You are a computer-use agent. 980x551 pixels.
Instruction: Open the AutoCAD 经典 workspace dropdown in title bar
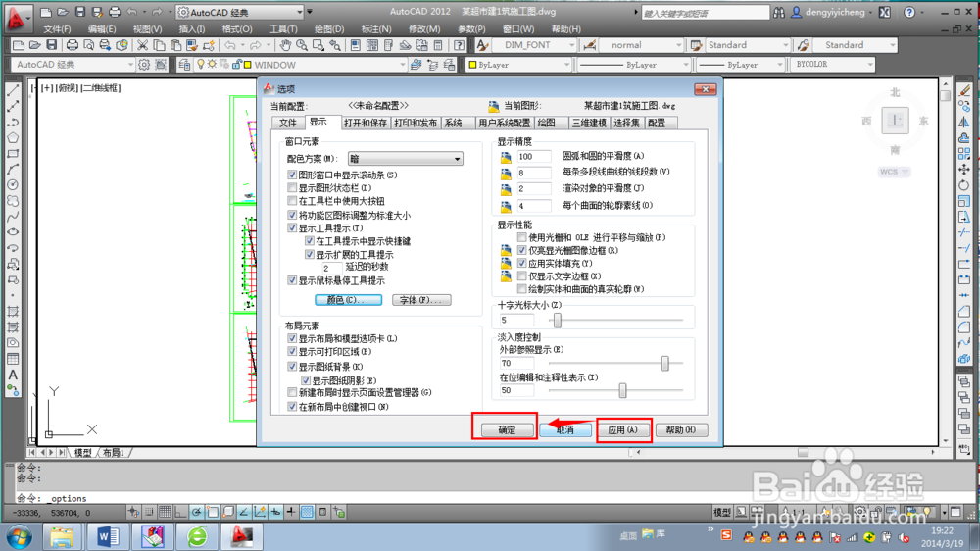[240, 12]
